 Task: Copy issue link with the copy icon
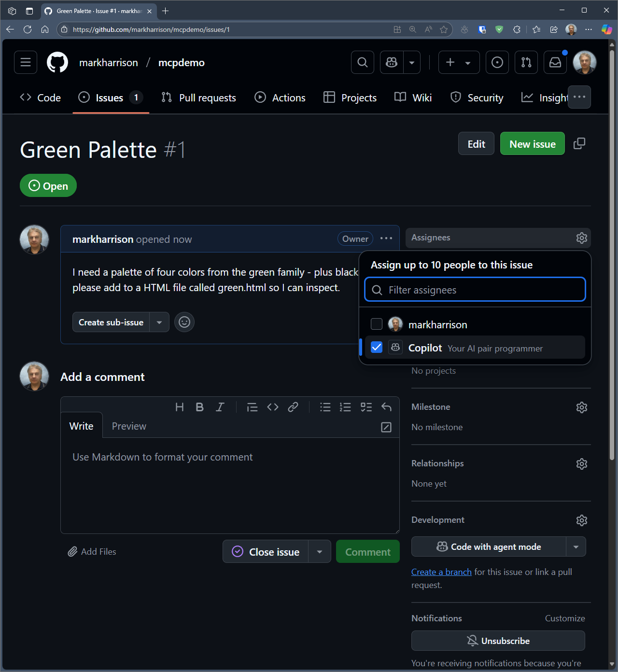click(579, 143)
